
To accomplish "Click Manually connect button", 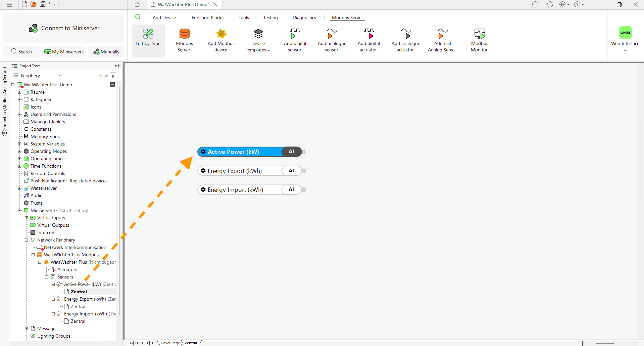I will (x=106, y=52).
